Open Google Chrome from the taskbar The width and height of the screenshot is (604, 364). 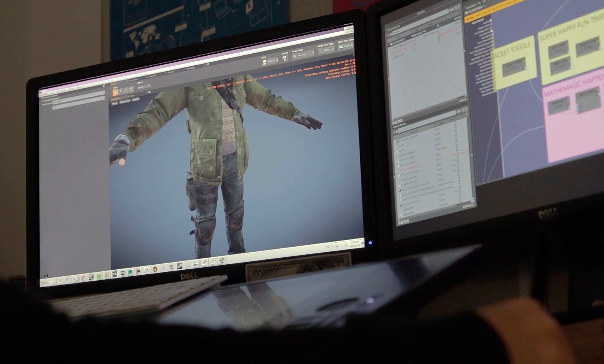83,278
